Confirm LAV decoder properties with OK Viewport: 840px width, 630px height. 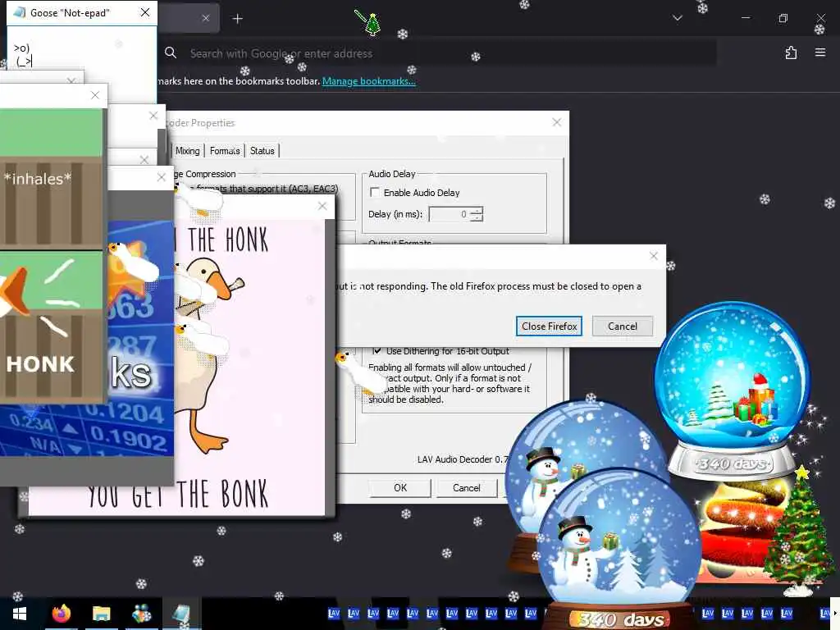point(400,487)
